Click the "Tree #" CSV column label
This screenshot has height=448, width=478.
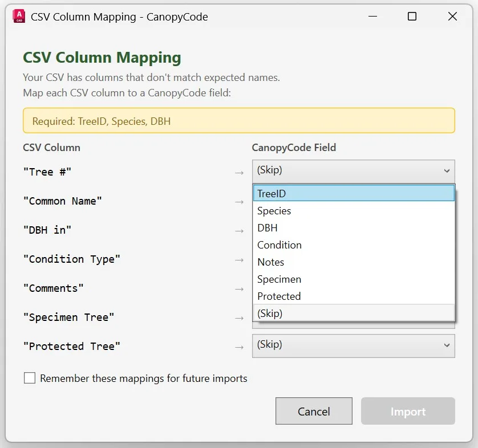tap(47, 172)
